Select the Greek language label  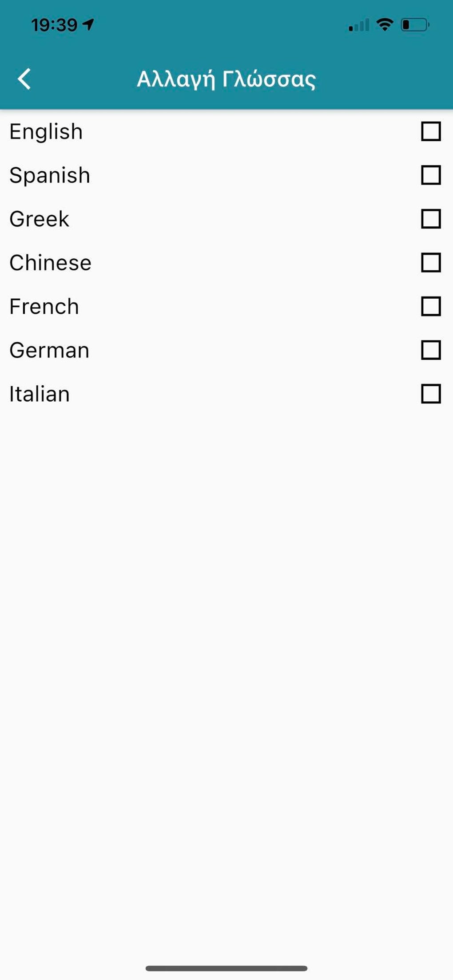tap(40, 219)
